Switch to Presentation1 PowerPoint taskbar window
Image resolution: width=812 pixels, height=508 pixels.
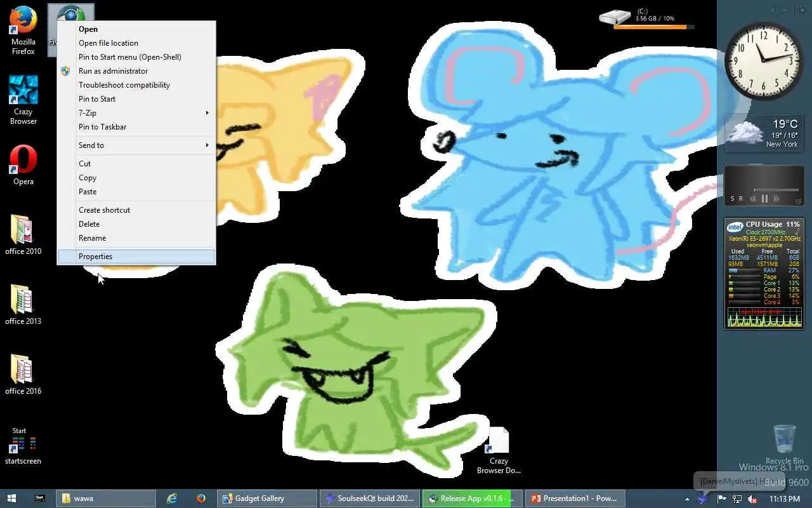[575, 498]
